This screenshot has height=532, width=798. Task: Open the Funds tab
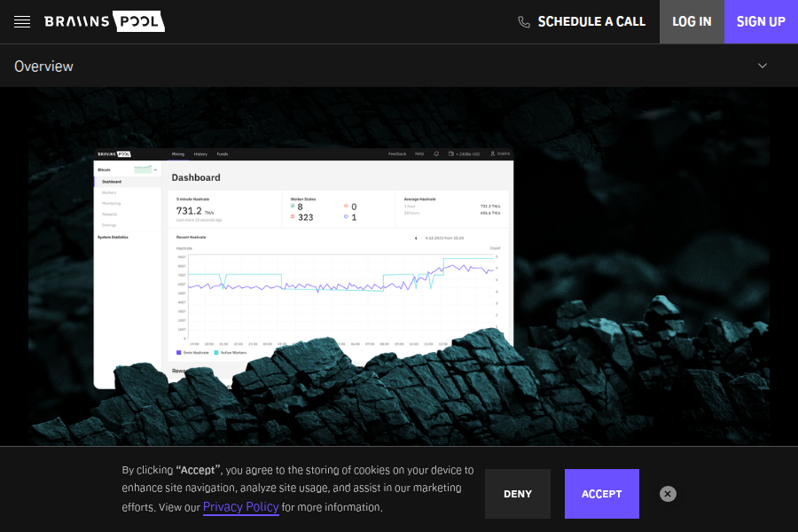[223, 154]
